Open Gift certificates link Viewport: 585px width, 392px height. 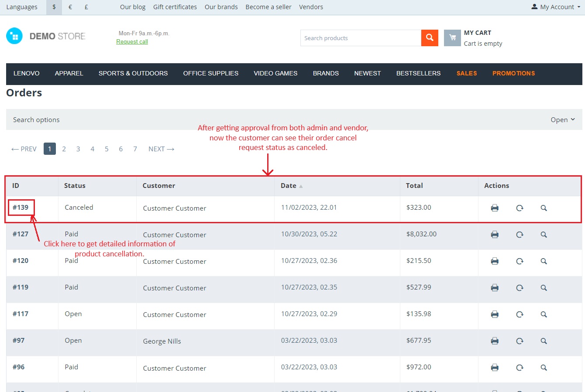pos(175,7)
